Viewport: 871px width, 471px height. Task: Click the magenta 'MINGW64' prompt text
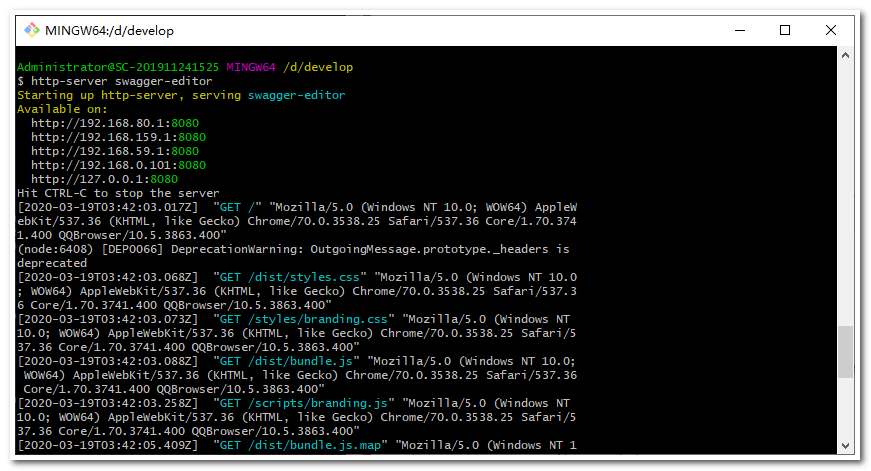[251, 67]
